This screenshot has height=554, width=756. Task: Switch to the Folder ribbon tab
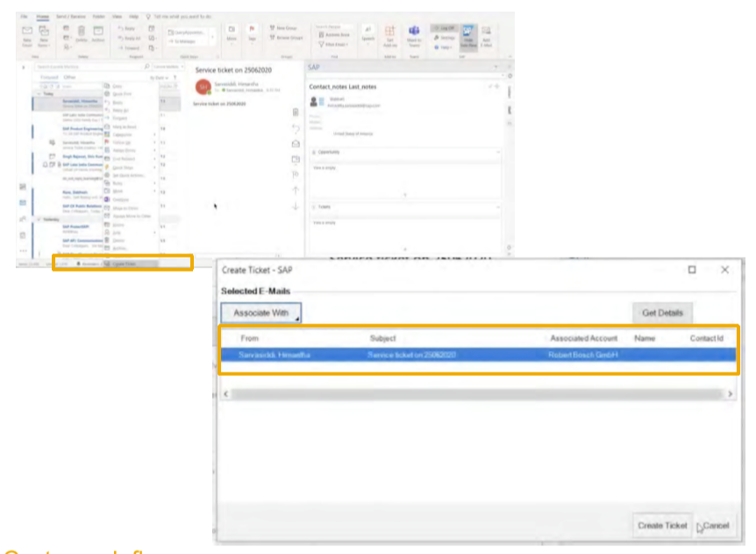(x=99, y=17)
